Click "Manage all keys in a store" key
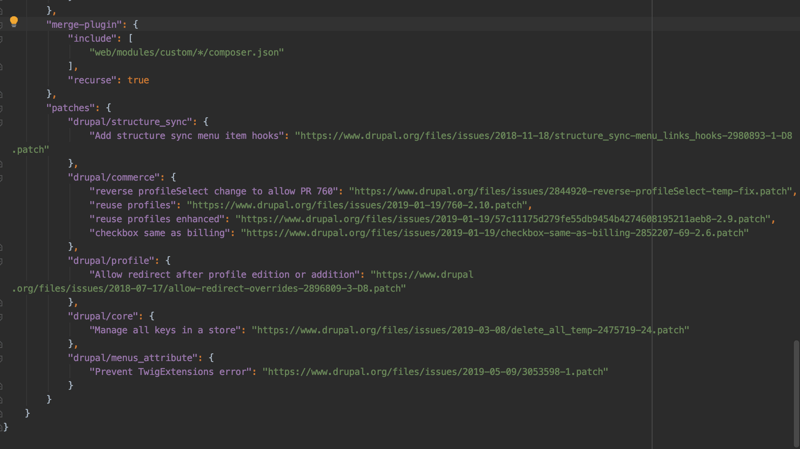 (x=165, y=330)
